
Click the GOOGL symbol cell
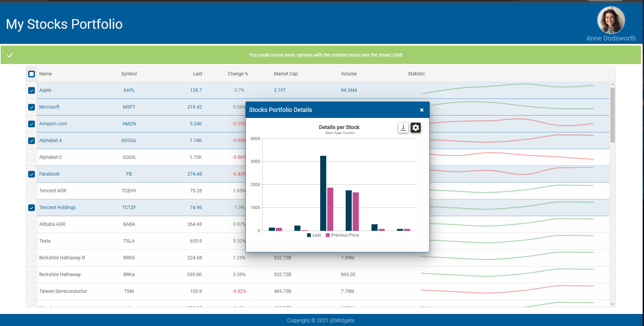129,140
